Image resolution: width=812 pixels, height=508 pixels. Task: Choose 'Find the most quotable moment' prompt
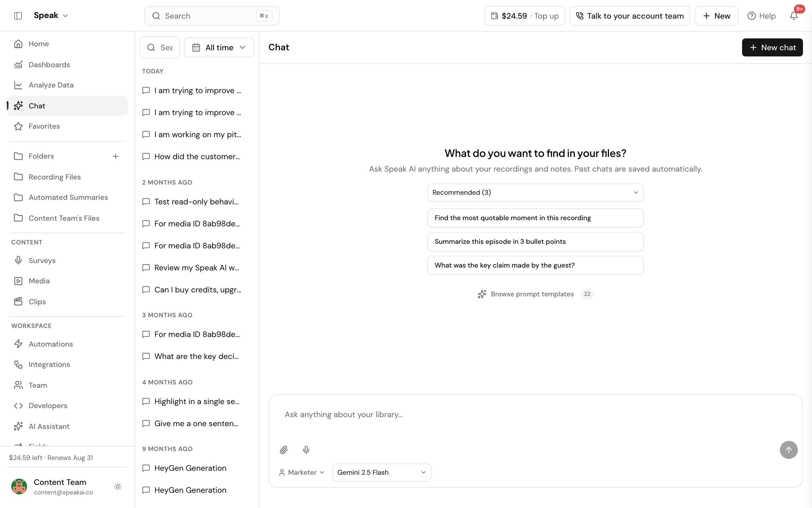tap(535, 218)
